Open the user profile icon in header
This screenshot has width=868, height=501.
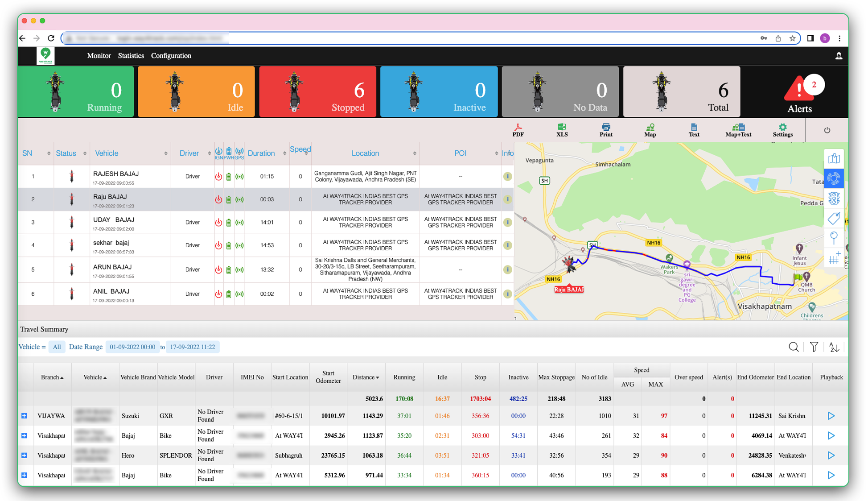point(839,56)
